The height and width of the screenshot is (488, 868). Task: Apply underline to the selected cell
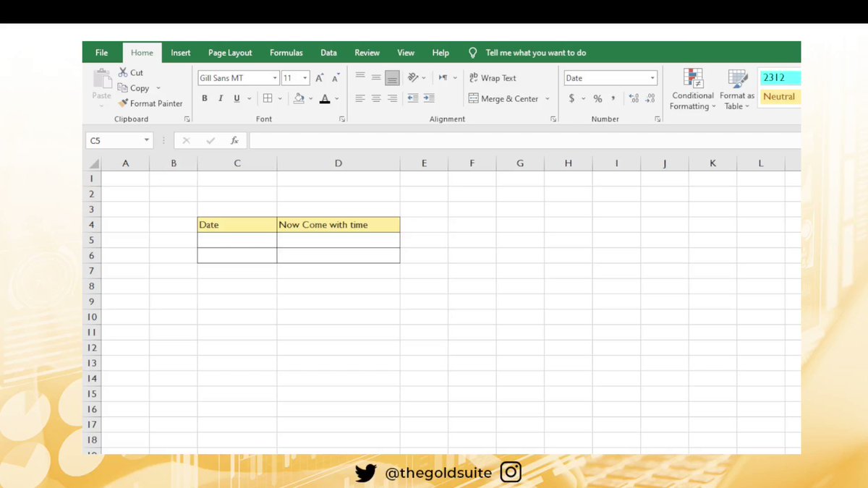pyautogui.click(x=236, y=98)
